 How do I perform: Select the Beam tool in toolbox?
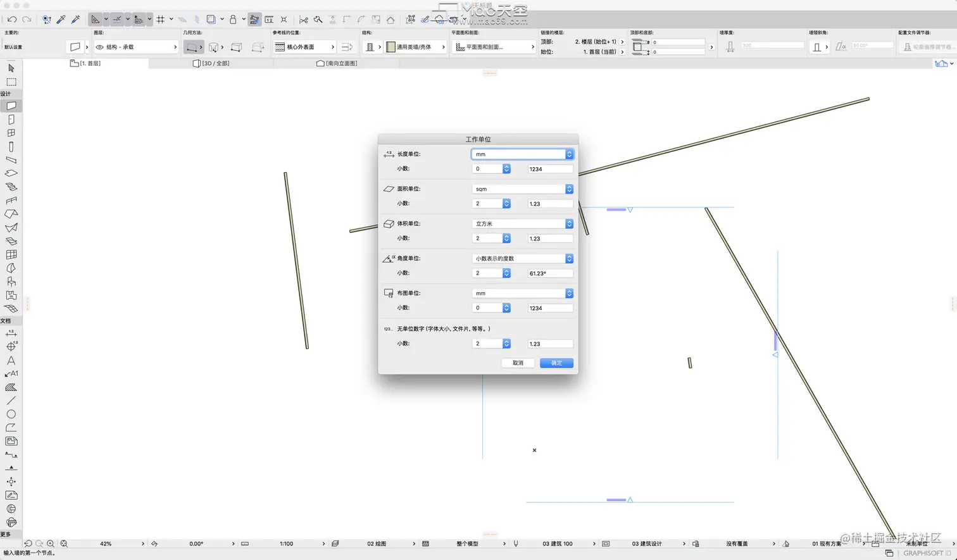tap(11, 160)
